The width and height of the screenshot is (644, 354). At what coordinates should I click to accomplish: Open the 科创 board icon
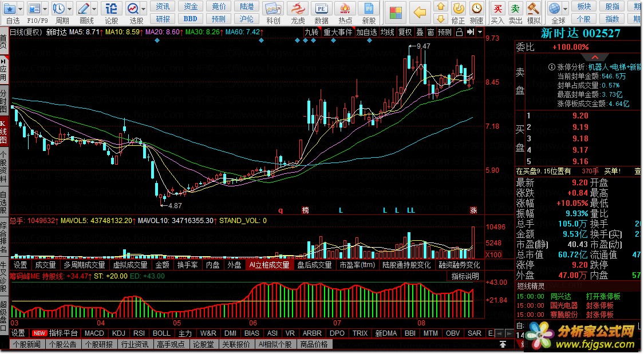point(273,8)
